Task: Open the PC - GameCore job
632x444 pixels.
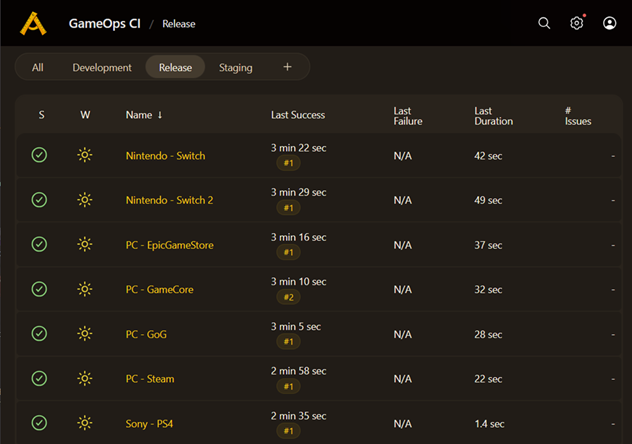Action: tap(159, 290)
